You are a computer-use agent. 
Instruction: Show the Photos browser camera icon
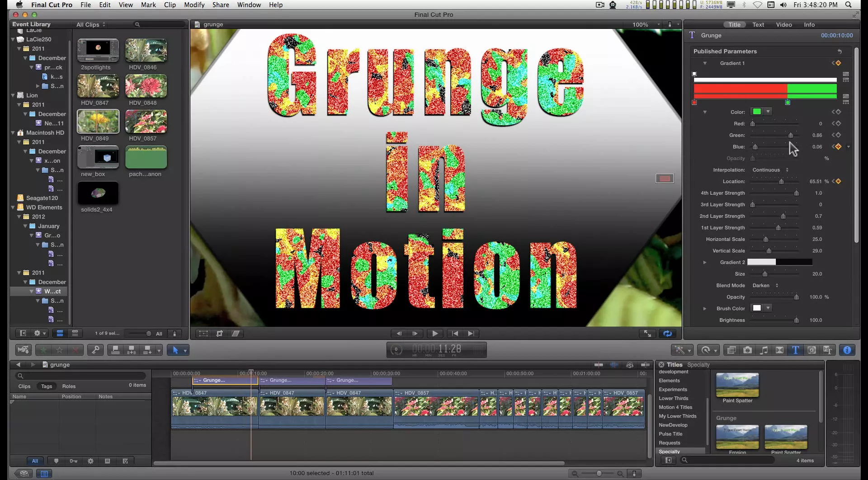[x=748, y=350]
